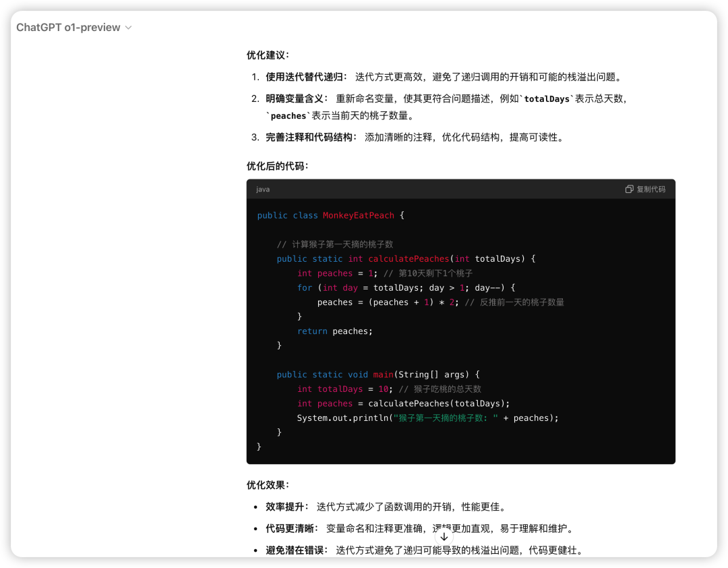Click the 明确变量含义 list item
Viewport: 728px width, 568px height.
(446, 98)
